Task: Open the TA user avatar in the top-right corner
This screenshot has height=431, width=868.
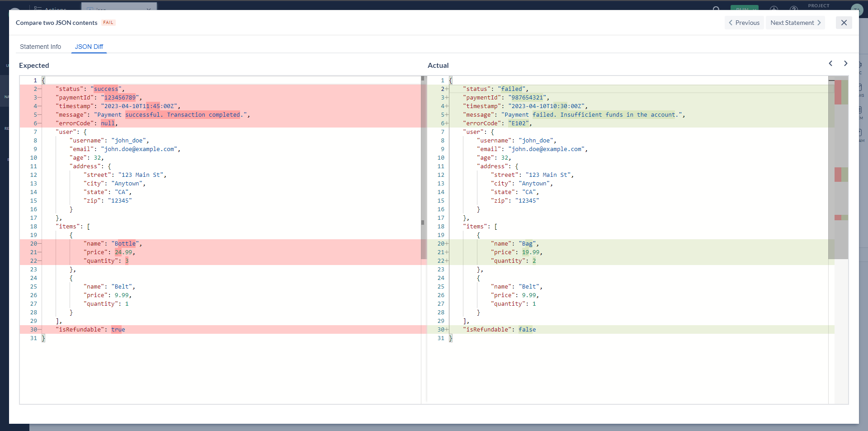Action: click(857, 9)
